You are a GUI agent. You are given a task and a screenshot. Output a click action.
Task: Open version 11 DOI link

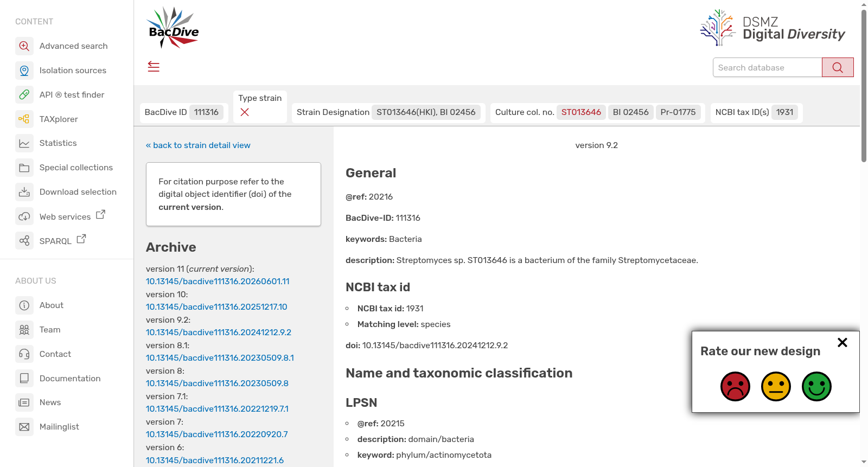(218, 282)
